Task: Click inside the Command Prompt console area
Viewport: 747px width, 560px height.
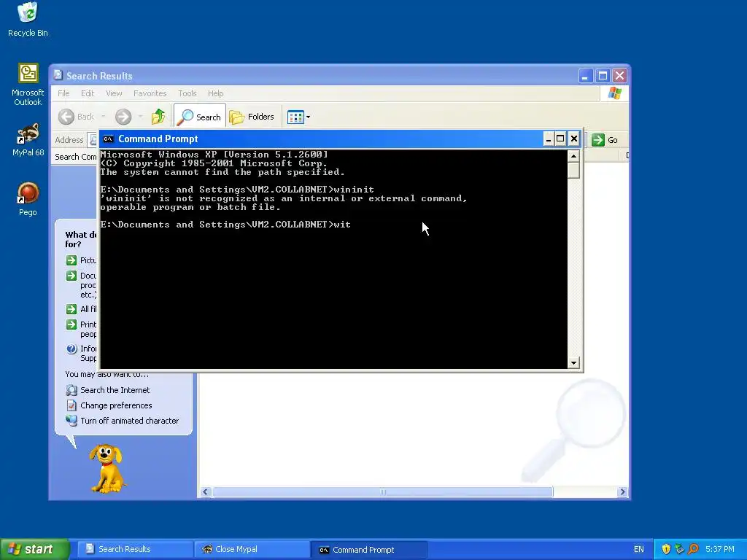Action: pyautogui.click(x=333, y=260)
